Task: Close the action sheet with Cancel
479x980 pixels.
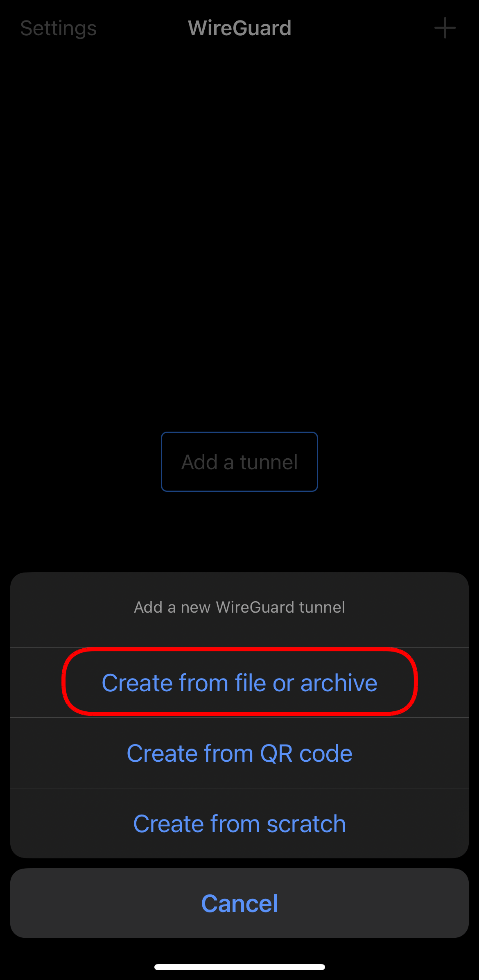Action: tap(239, 903)
